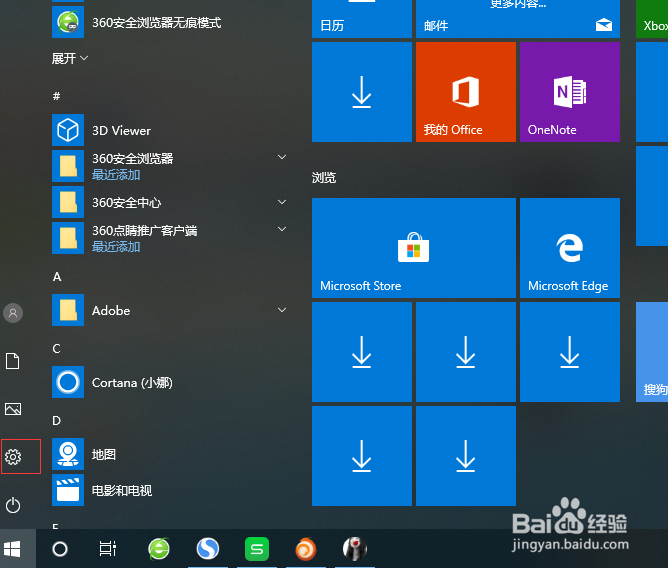Click the download tile beside 我的 Office
This screenshot has height=568, width=668.
pos(362,92)
